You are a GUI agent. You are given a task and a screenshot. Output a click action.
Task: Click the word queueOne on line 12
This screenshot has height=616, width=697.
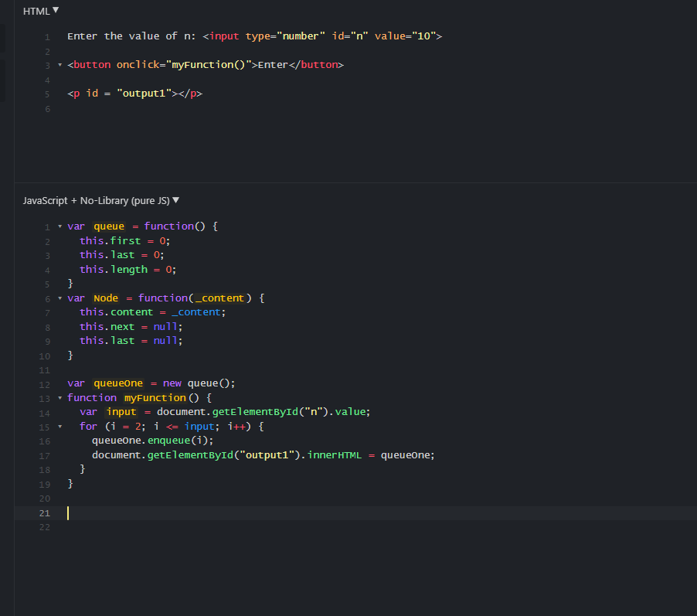pyautogui.click(x=117, y=383)
